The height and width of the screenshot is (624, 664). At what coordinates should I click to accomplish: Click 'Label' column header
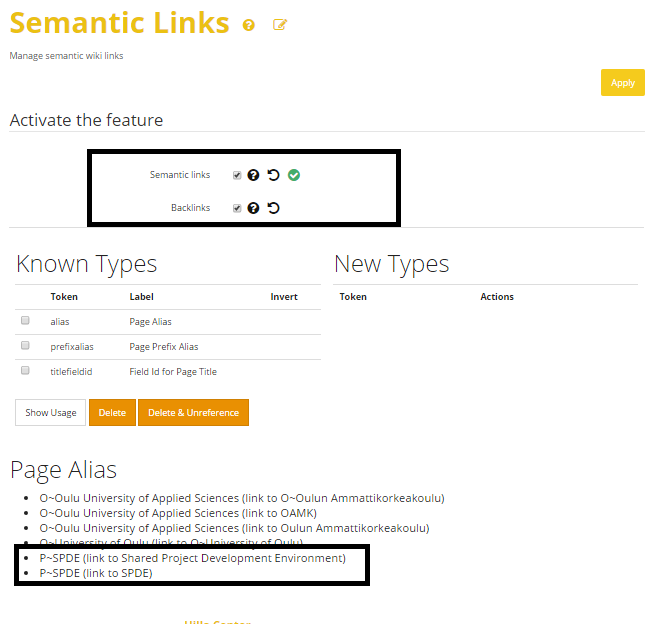click(x=141, y=297)
